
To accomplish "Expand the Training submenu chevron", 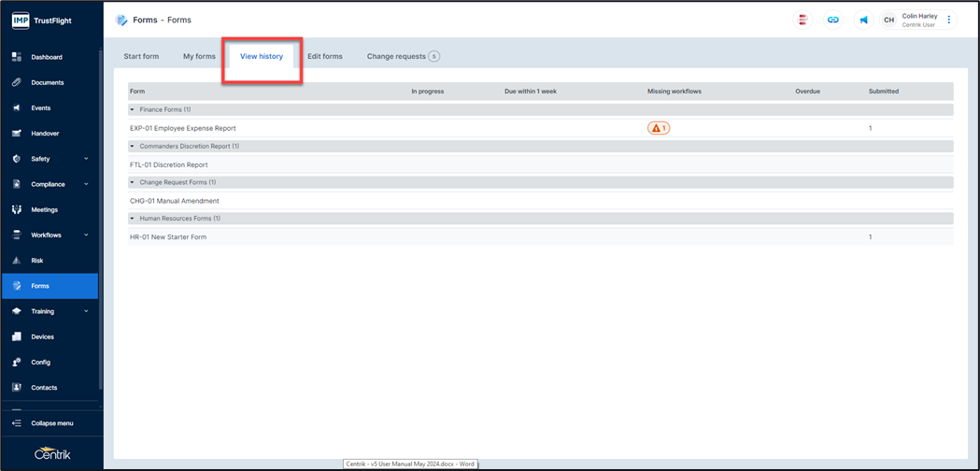I will 86,311.
